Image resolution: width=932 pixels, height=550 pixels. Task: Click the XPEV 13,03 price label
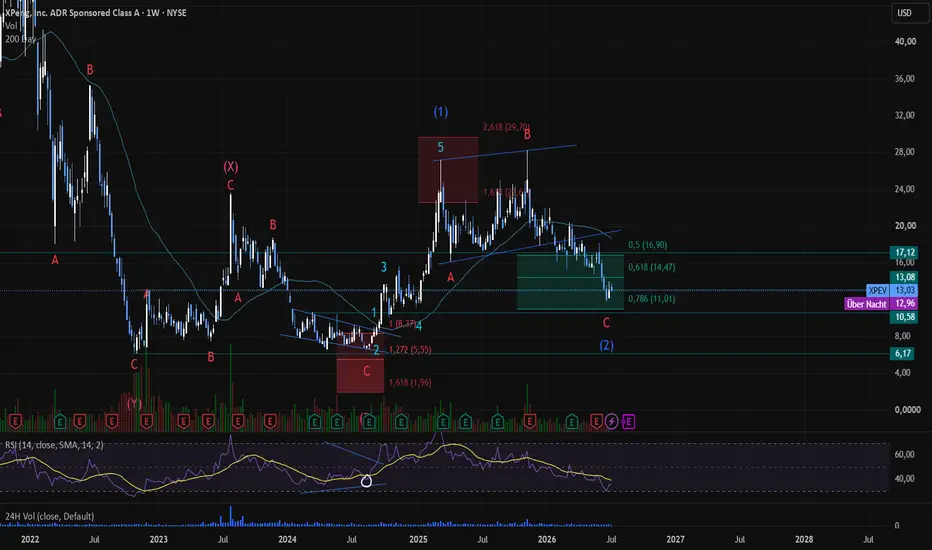(x=892, y=290)
